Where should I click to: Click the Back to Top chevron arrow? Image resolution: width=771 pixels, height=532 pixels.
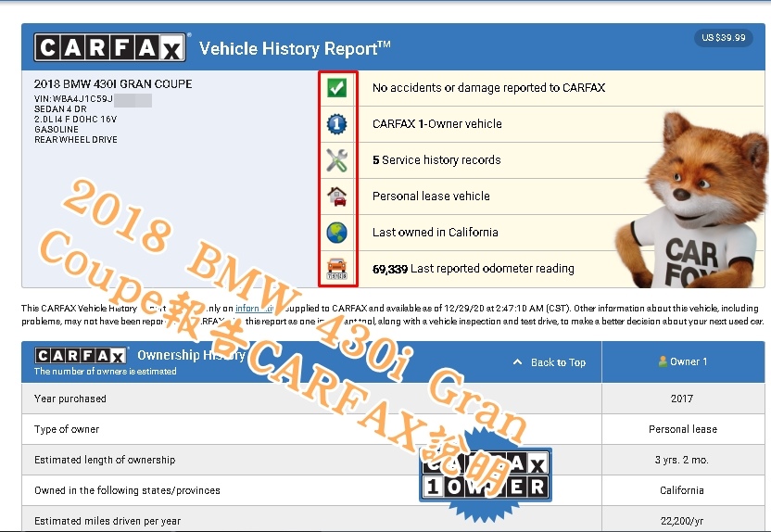[517, 362]
